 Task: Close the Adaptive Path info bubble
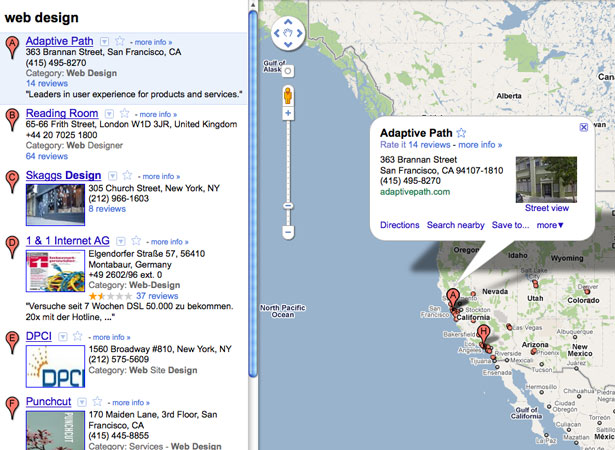coord(584,127)
